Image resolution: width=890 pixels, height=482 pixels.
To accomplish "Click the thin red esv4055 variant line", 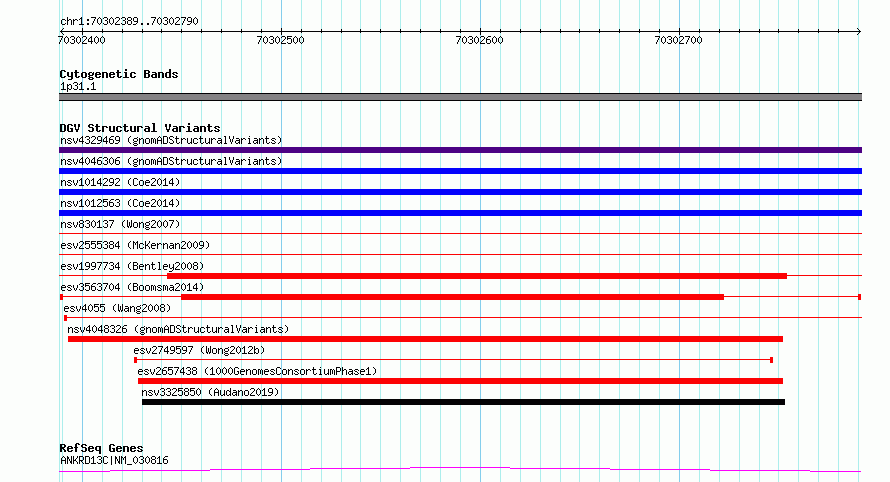I will coord(463,317).
